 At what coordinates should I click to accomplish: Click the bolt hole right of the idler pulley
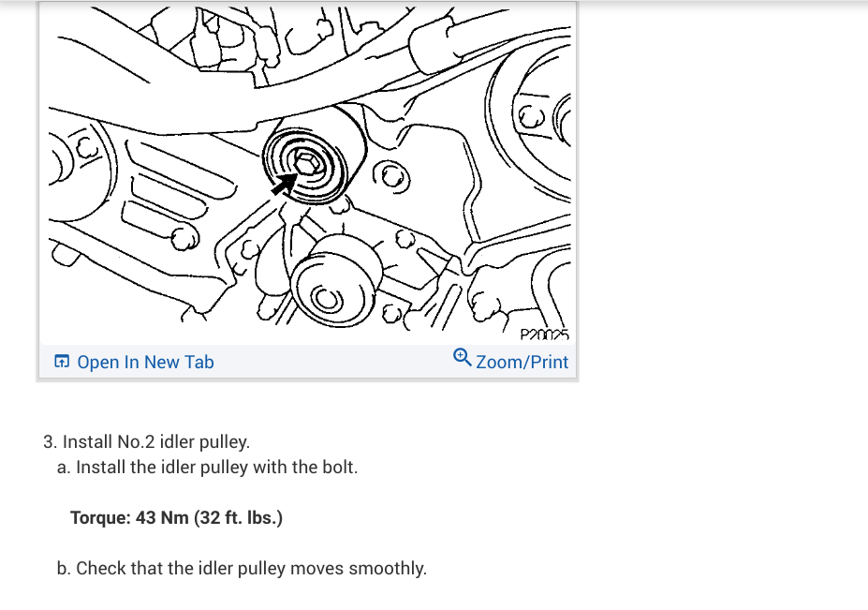pyautogui.click(x=391, y=177)
